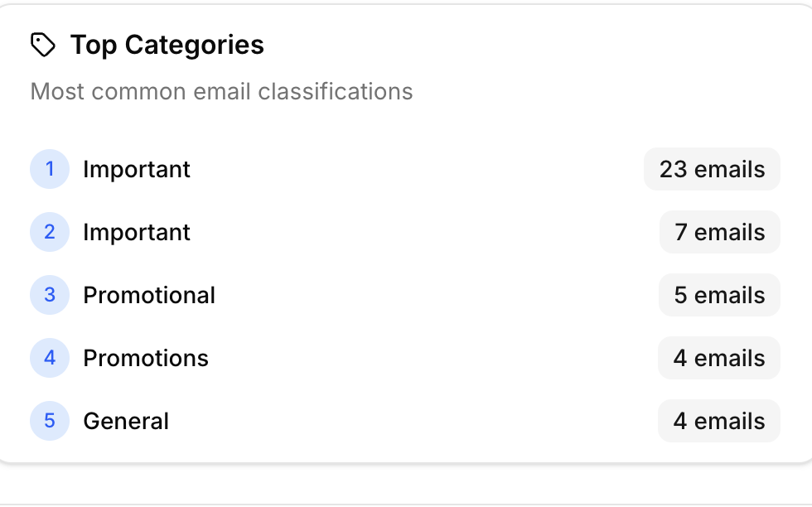Open the first-ranked Important category label
Viewport: 812px width, 507px height.
pos(137,169)
